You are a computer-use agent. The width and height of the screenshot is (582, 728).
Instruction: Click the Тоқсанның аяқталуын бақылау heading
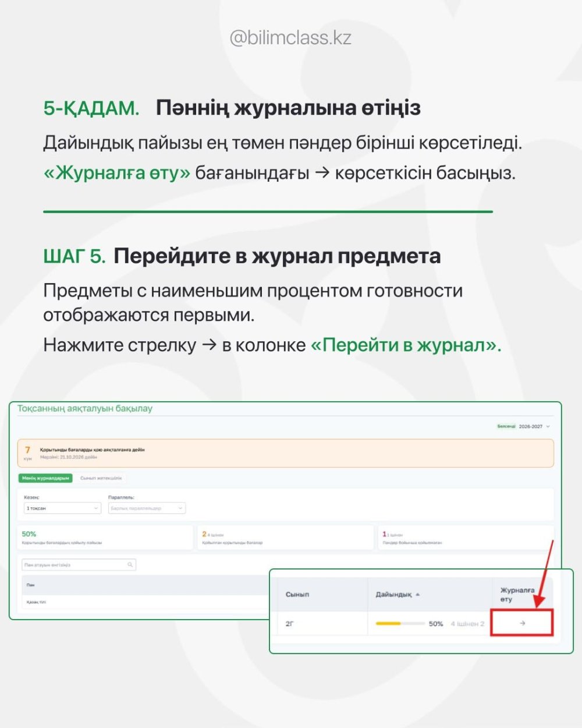coord(85,408)
